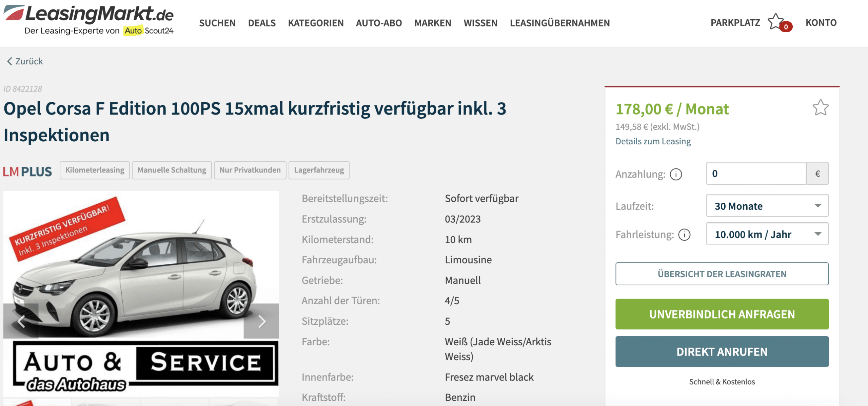Viewport: 868px width, 406px height.
Task: Open the MARKEN menu
Action: click(x=433, y=23)
